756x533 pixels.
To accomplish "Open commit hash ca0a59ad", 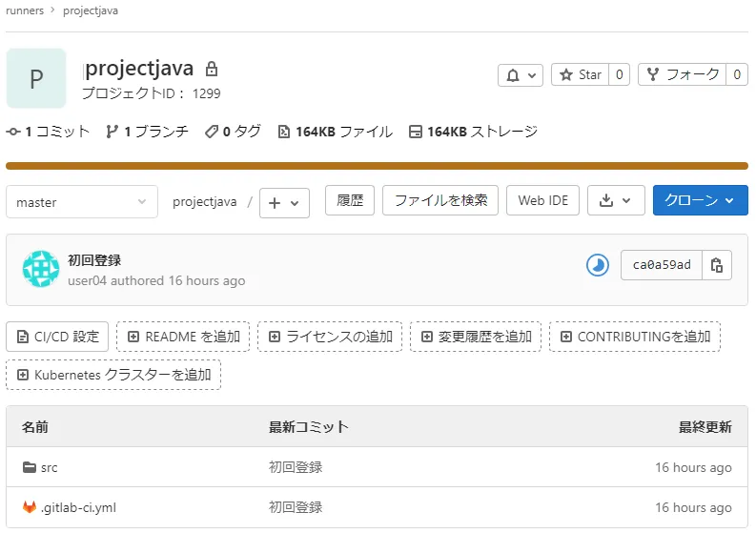I will click(x=662, y=265).
